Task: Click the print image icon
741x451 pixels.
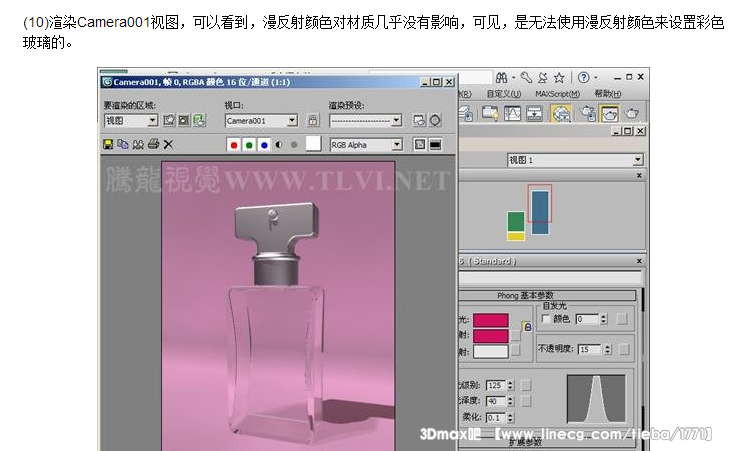Action: [153, 144]
